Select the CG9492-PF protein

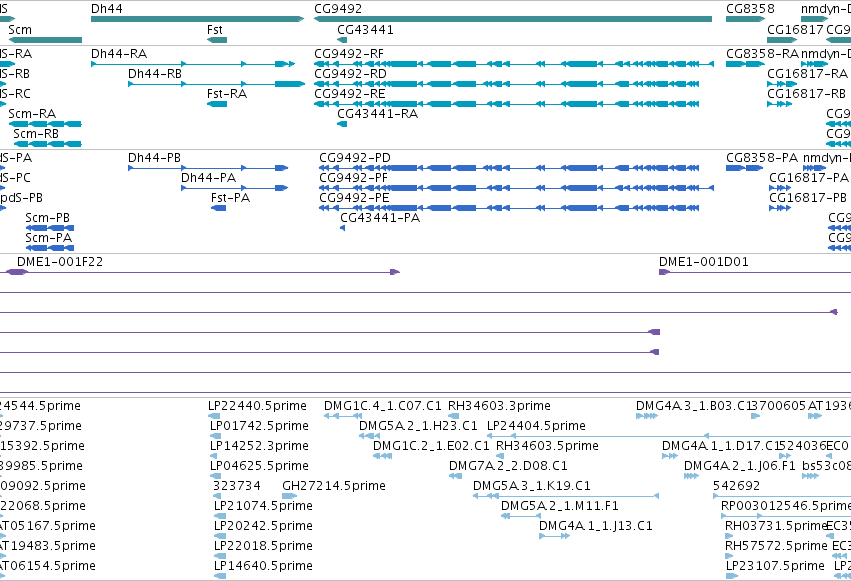point(516,189)
